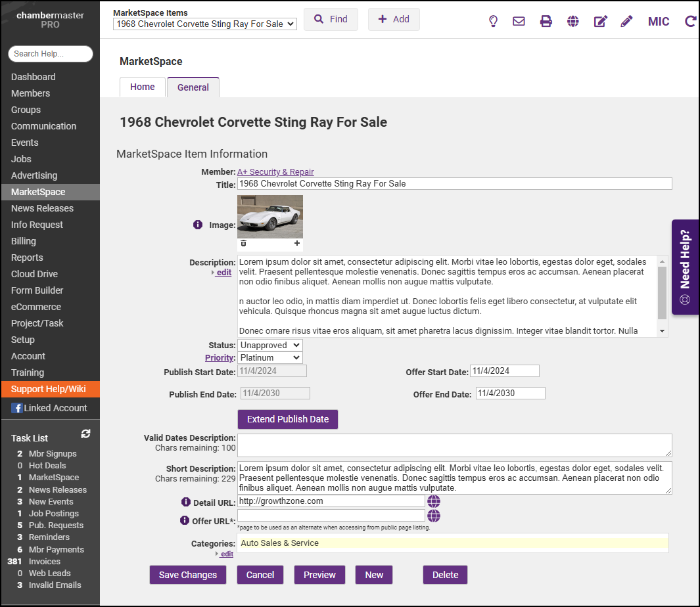
Task: Click the Facebook Linked Account icon
Action: tap(17, 408)
